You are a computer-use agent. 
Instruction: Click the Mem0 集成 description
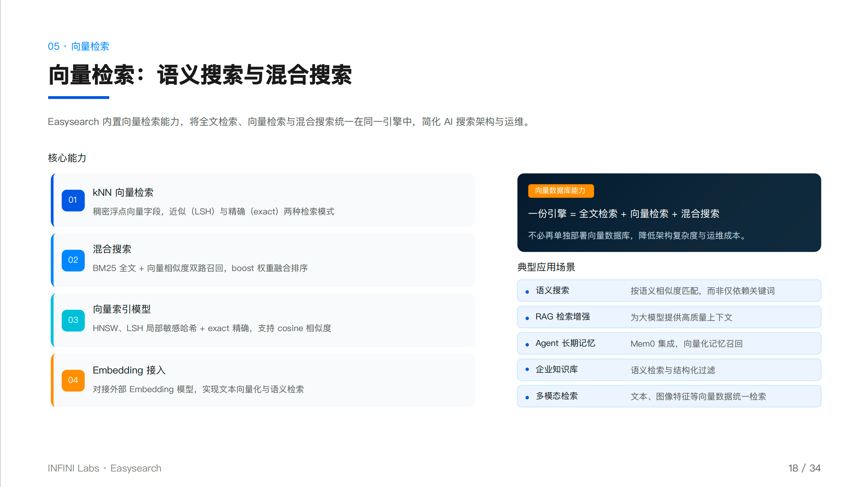click(x=686, y=344)
